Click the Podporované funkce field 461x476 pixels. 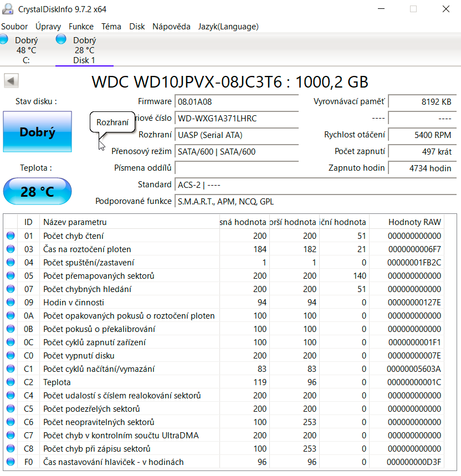coord(316,202)
